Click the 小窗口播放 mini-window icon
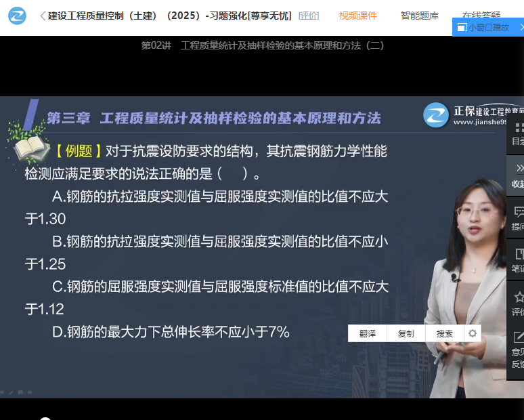524x420 pixels. click(461, 27)
